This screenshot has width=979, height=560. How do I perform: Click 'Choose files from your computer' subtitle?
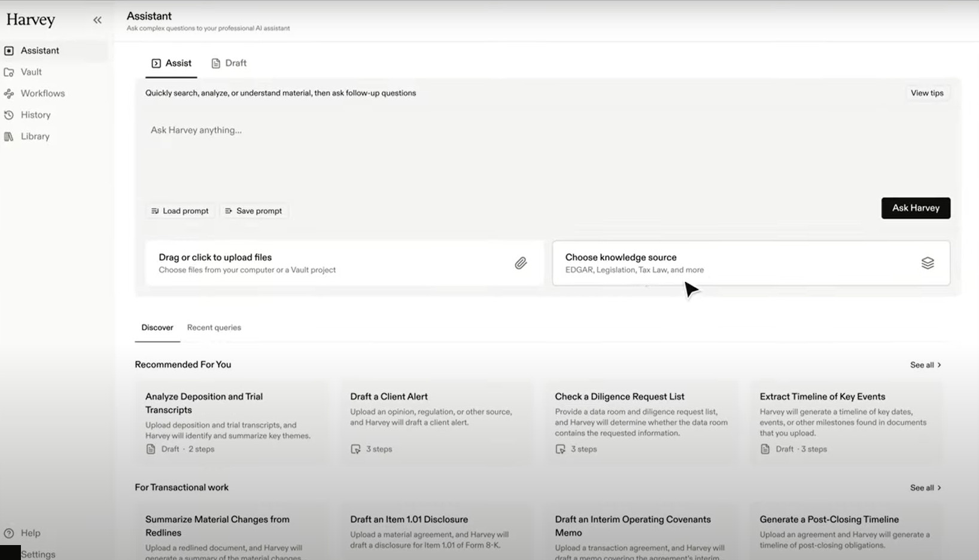coord(247,270)
